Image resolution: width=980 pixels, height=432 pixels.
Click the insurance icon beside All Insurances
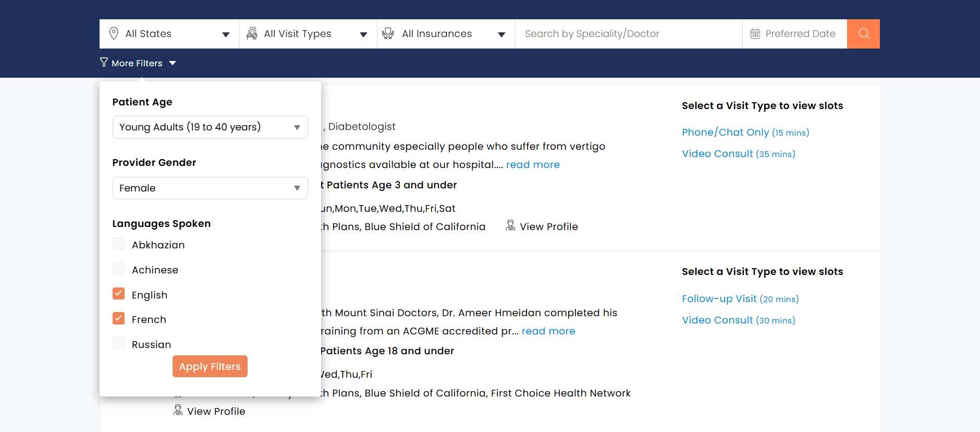[x=388, y=34]
